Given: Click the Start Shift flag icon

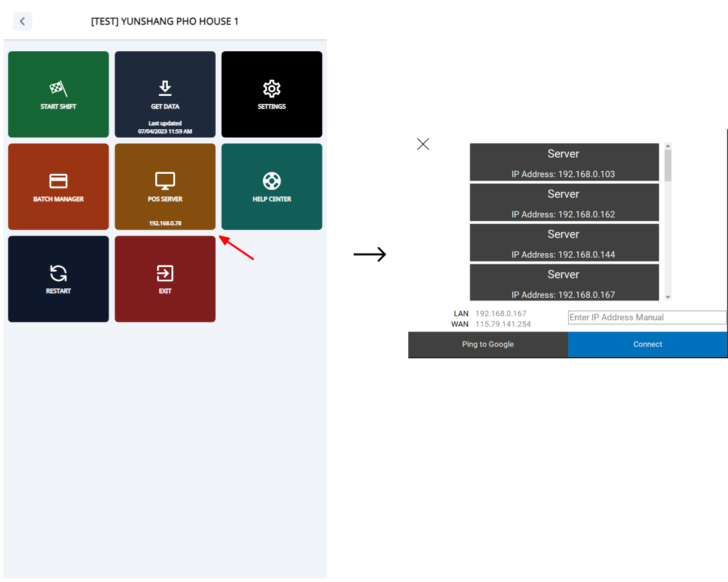Looking at the screenshot, I should click(x=59, y=89).
